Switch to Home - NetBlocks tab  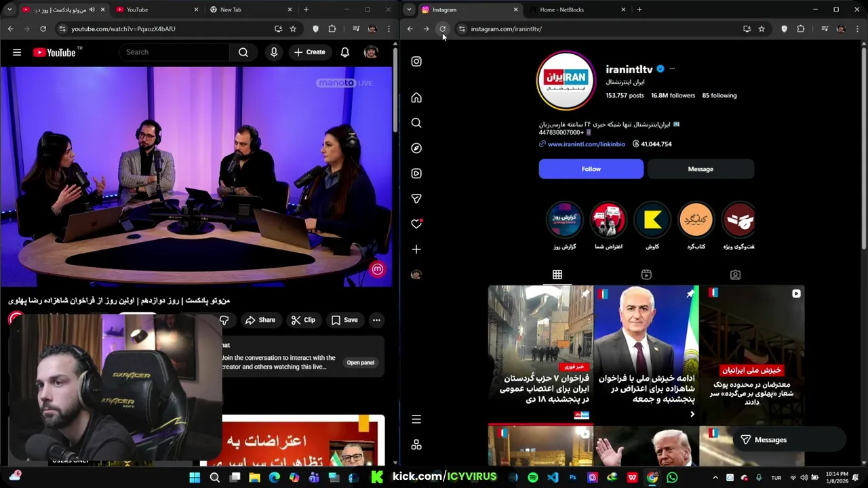pos(575,9)
